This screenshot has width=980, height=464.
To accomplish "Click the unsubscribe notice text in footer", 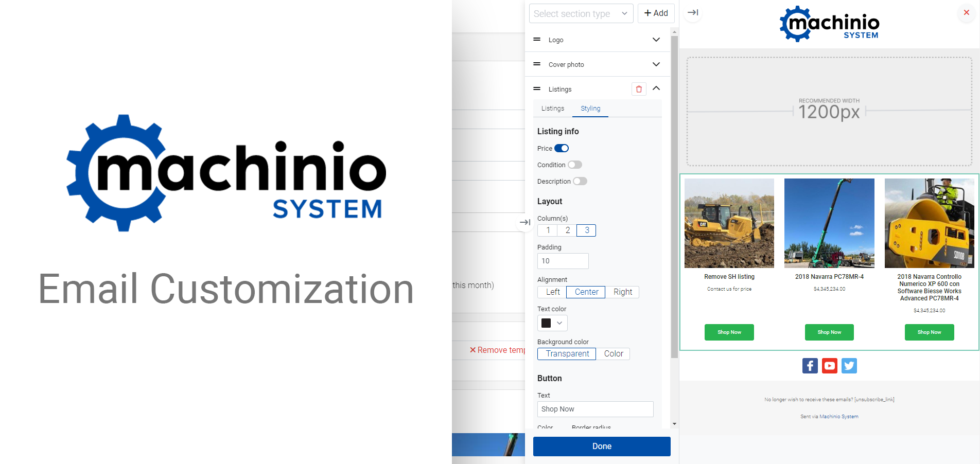I will tap(829, 400).
